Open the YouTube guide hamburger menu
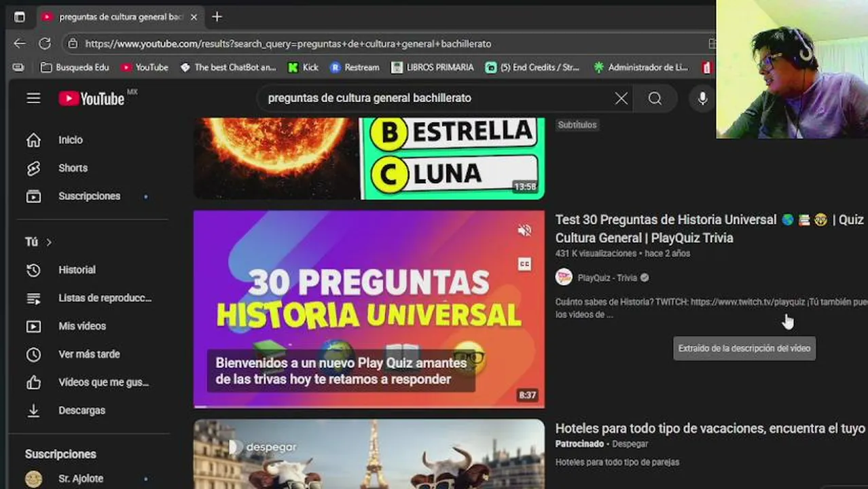Image resolution: width=868 pixels, height=489 pixels. 33,98
